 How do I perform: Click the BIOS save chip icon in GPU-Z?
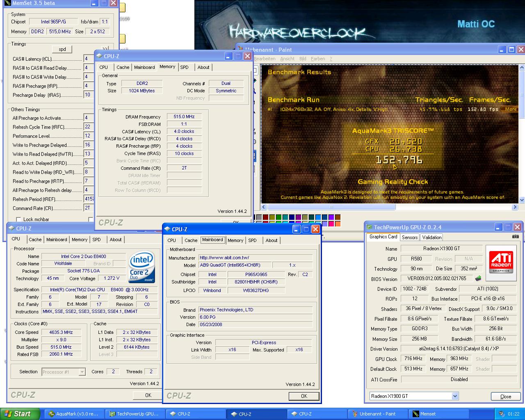478,278
